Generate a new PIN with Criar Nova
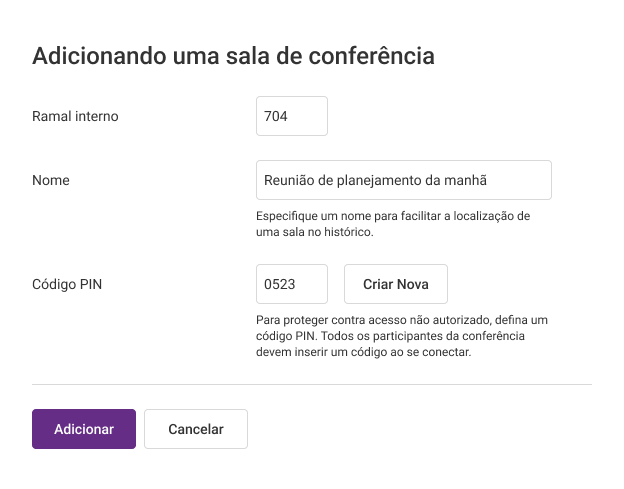The width and height of the screenshot is (624, 489). coord(396,284)
